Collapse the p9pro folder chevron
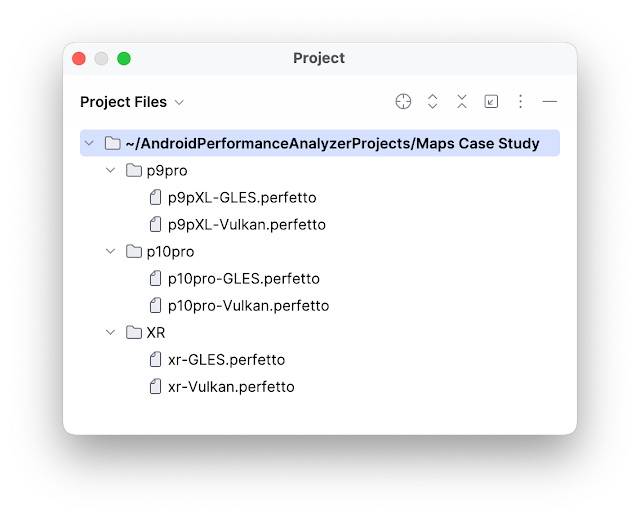This screenshot has width=640, height=518. point(110,170)
